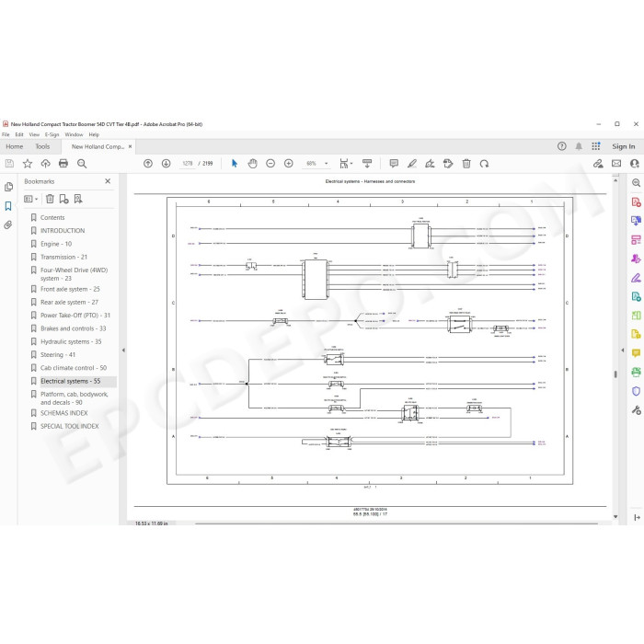The width and height of the screenshot is (644, 644).
Task: Select the Hand pan tool
Action: pos(252,164)
